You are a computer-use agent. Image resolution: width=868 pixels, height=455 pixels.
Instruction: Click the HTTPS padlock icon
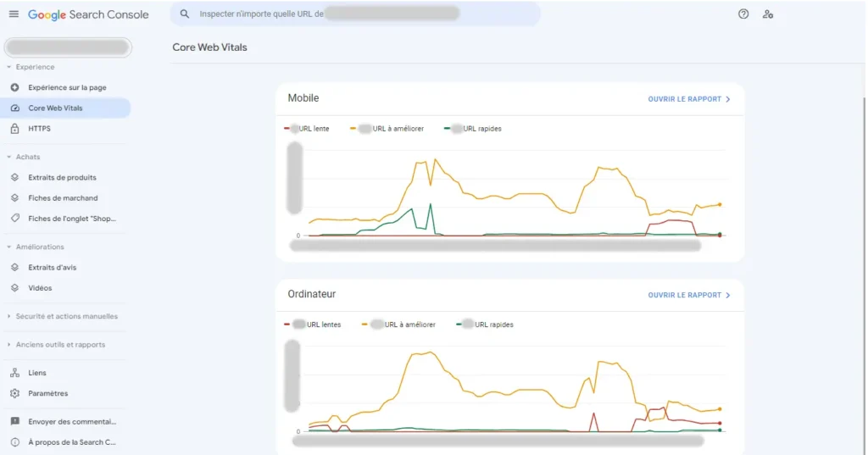pos(15,129)
